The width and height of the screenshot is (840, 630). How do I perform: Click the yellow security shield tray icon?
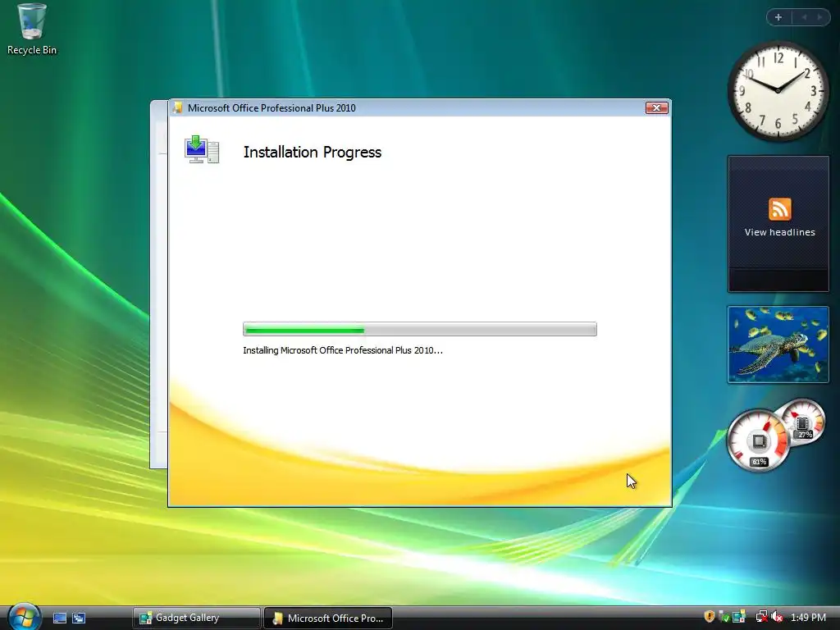710,617
